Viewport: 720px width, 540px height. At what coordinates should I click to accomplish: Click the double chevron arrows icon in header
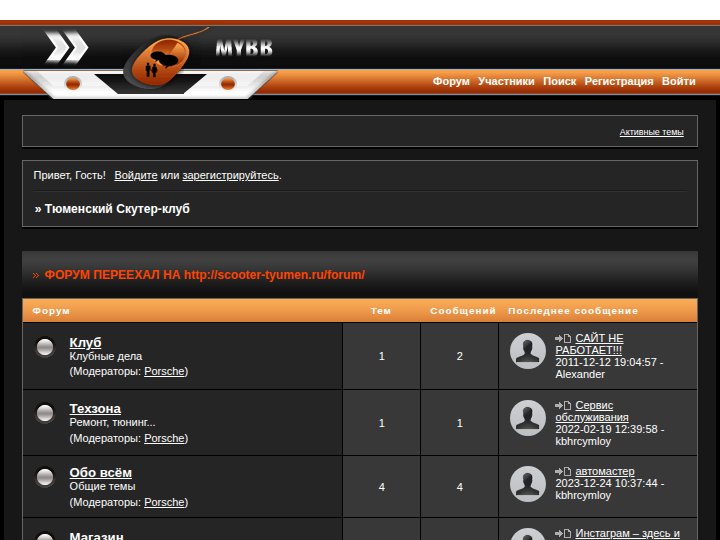pyautogui.click(x=67, y=47)
